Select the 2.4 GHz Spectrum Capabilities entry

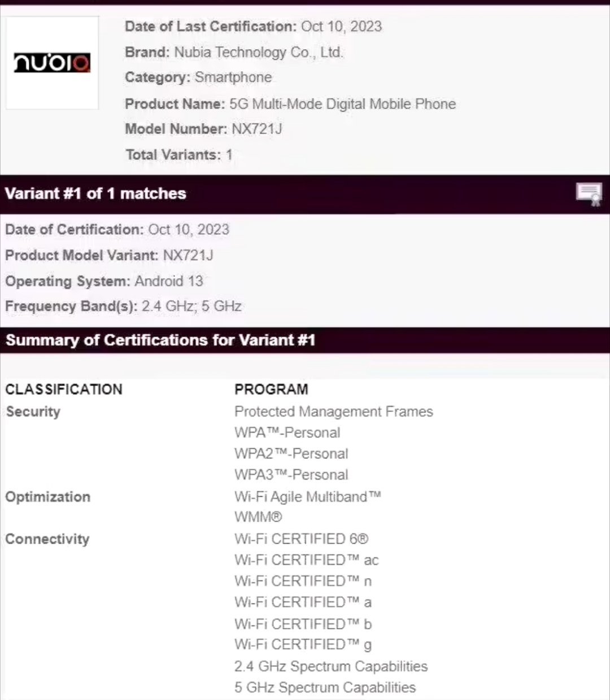coord(330,666)
